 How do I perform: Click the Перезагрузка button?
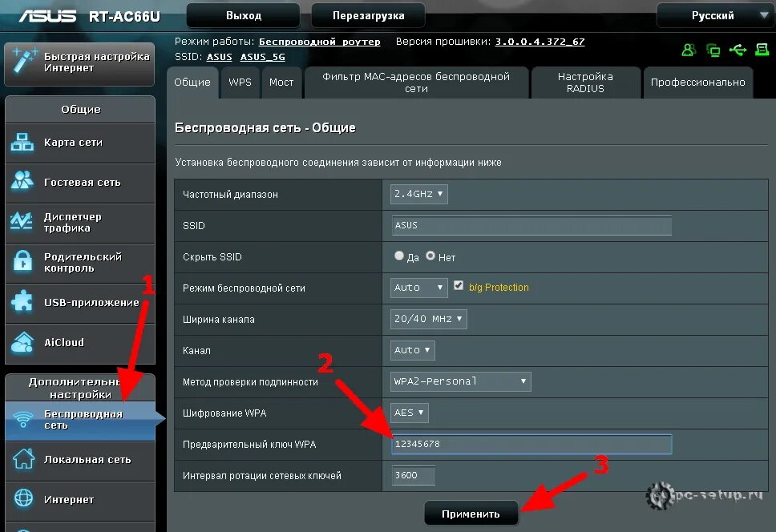coord(368,16)
